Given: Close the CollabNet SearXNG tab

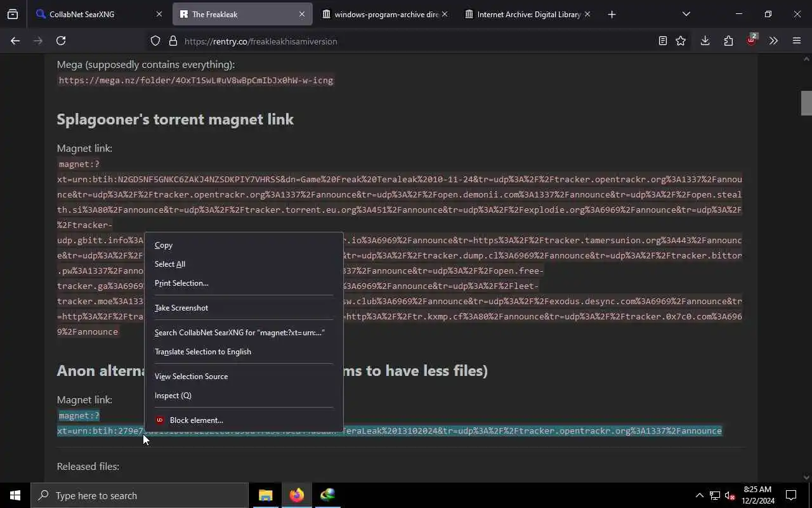Looking at the screenshot, I should 159,14.
